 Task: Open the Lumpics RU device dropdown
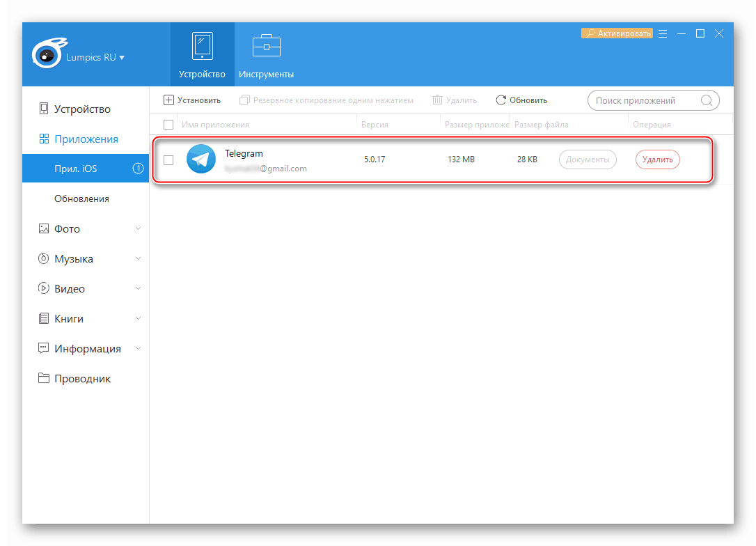(x=95, y=57)
